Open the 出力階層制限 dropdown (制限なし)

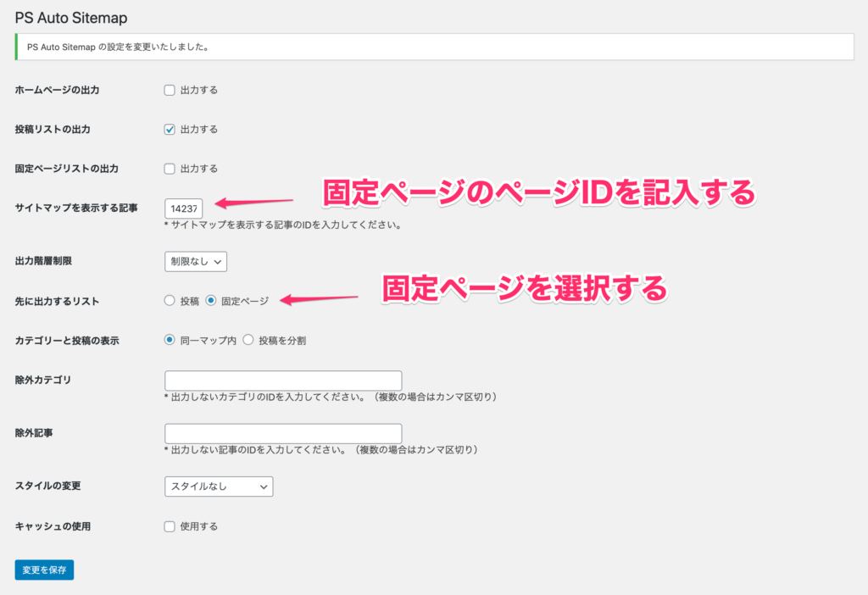[196, 262]
